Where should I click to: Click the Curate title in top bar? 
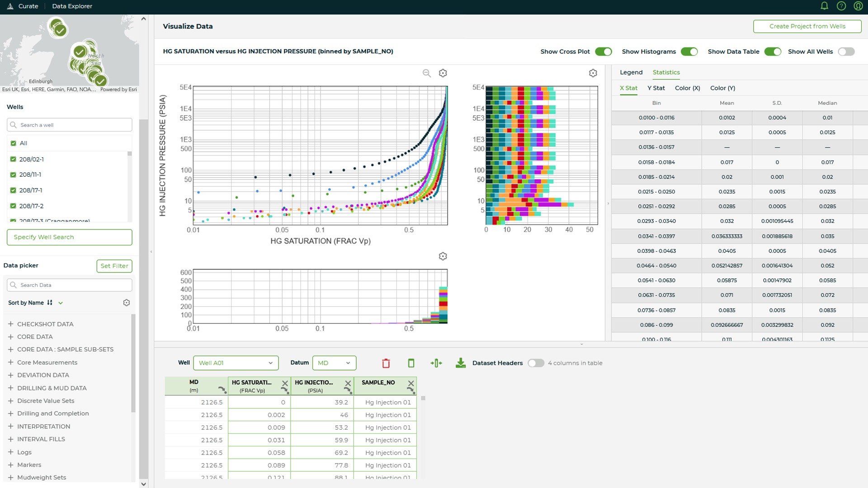(28, 6)
